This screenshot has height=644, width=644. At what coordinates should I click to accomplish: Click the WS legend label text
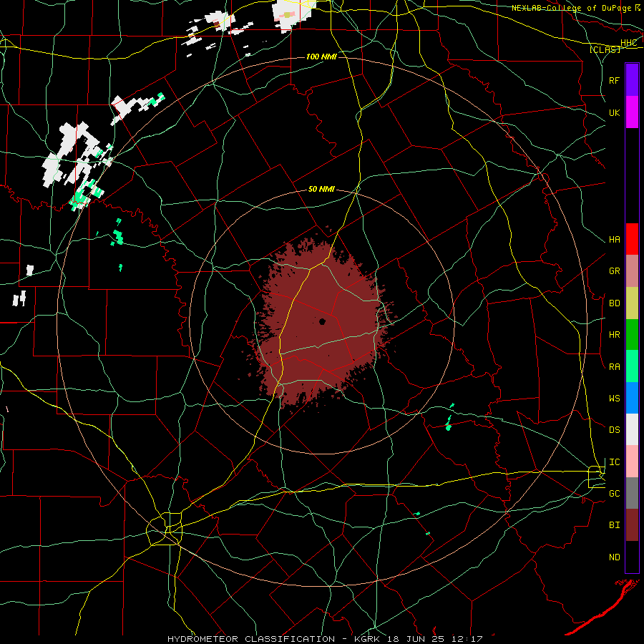(615, 399)
